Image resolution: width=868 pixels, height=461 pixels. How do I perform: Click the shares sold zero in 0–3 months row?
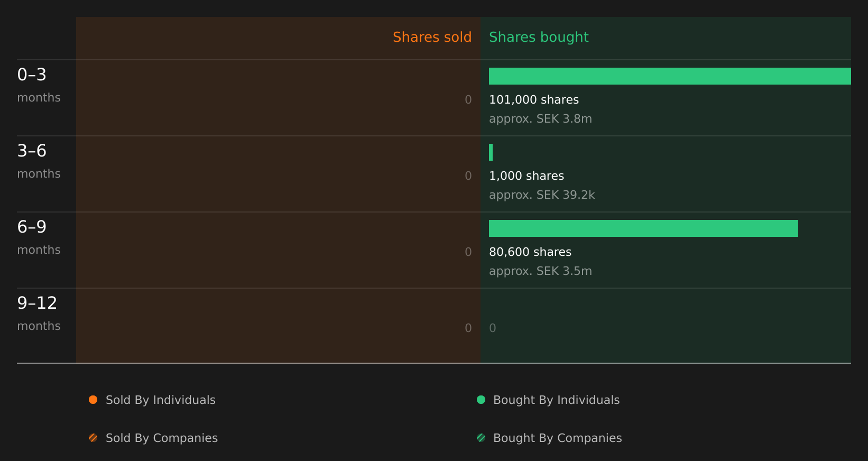[x=468, y=100]
